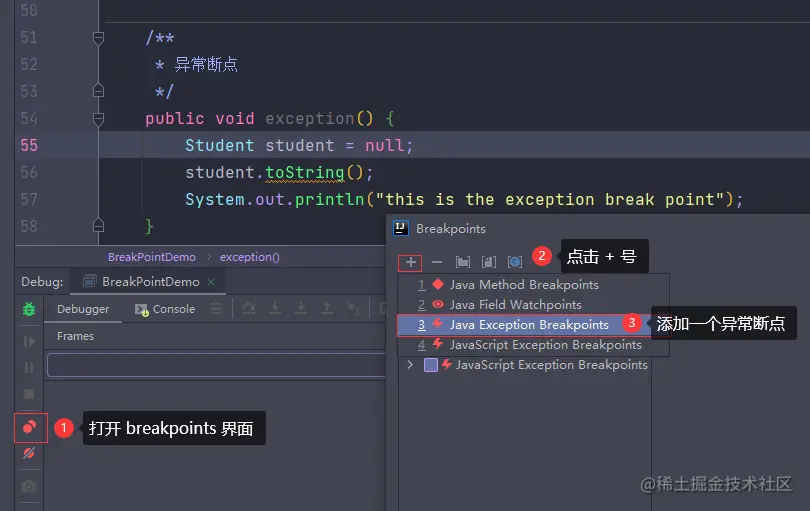810x511 pixels.
Task: Collapse exception() method fold at line 54
Action: tap(98, 119)
